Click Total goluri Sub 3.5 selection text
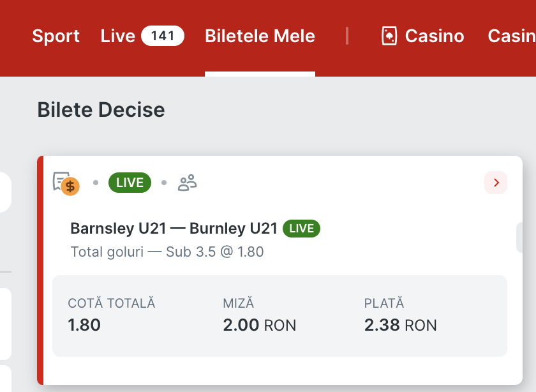 point(167,252)
